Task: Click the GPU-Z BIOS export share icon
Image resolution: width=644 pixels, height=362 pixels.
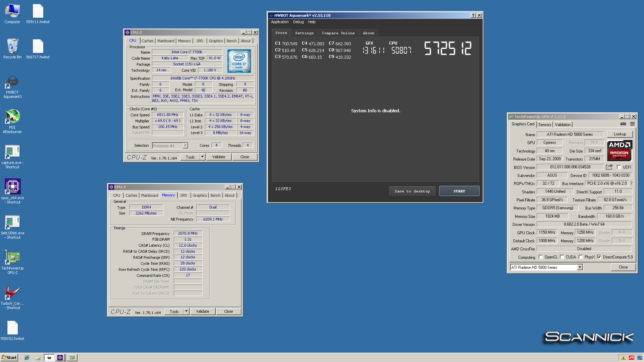Action: [609, 167]
